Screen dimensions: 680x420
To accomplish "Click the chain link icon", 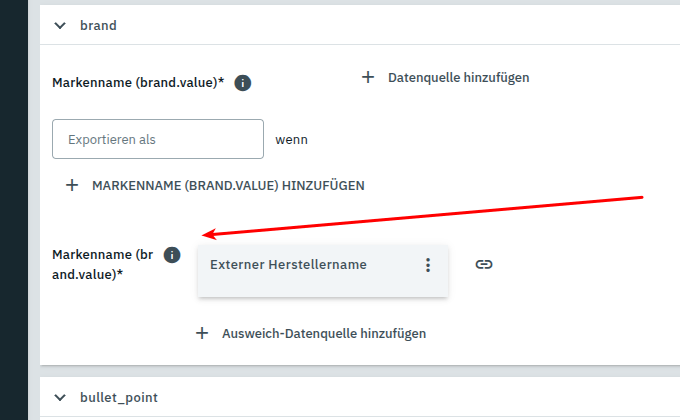I will 484,264.
